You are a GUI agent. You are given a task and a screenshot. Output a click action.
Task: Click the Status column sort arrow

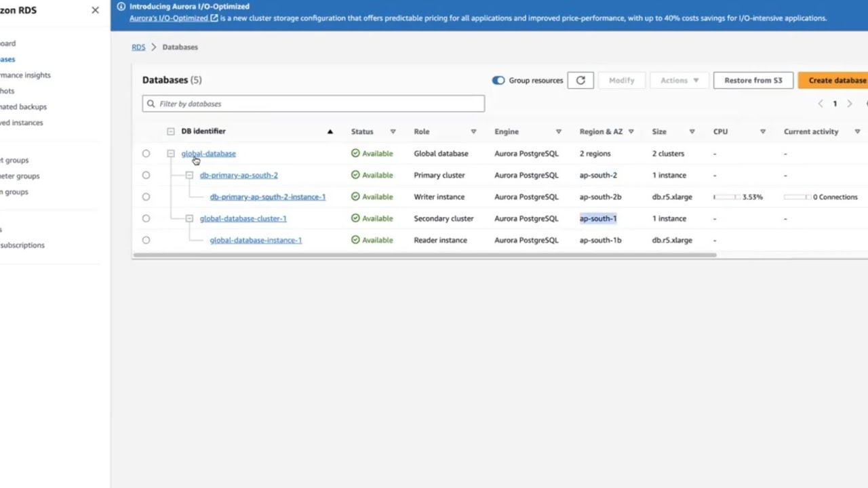[393, 131]
